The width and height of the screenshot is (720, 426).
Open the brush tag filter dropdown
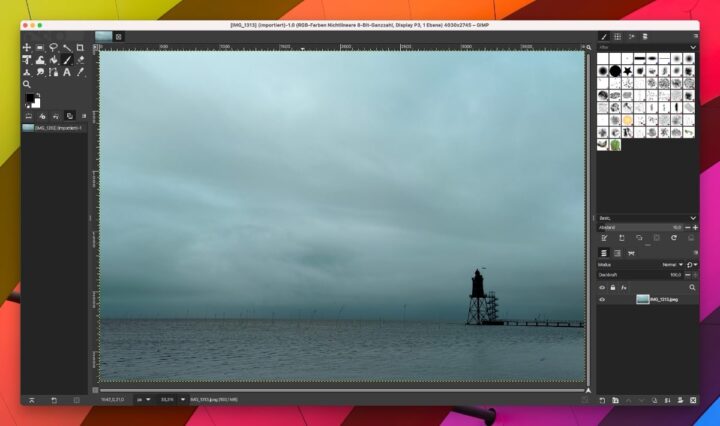point(693,47)
